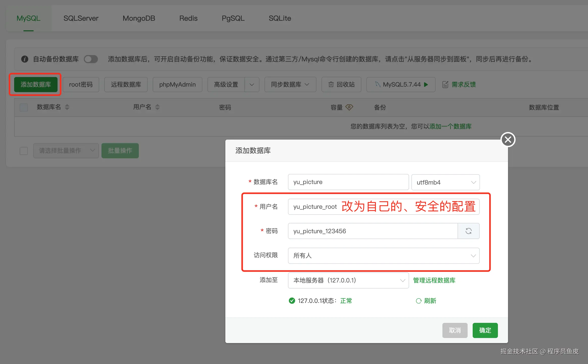588x364 pixels.
Task: Check the select-all checkbox in table header
Action: coord(24,108)
